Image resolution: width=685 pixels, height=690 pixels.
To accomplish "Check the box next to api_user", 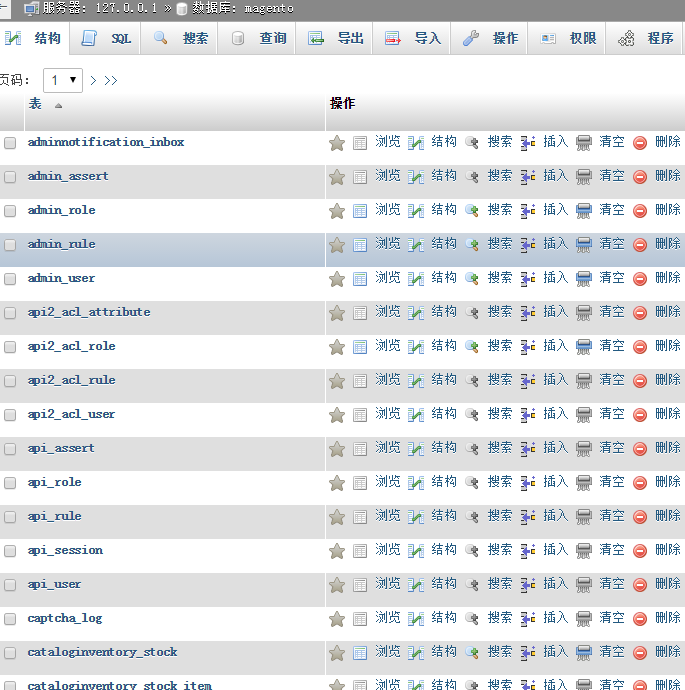I will [x=10, y=585].
